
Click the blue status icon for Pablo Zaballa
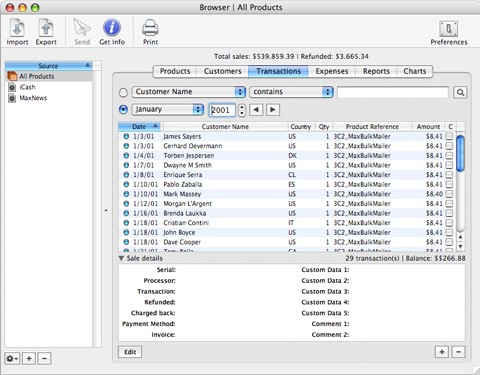pyautogui.click(x=126, y=184)
